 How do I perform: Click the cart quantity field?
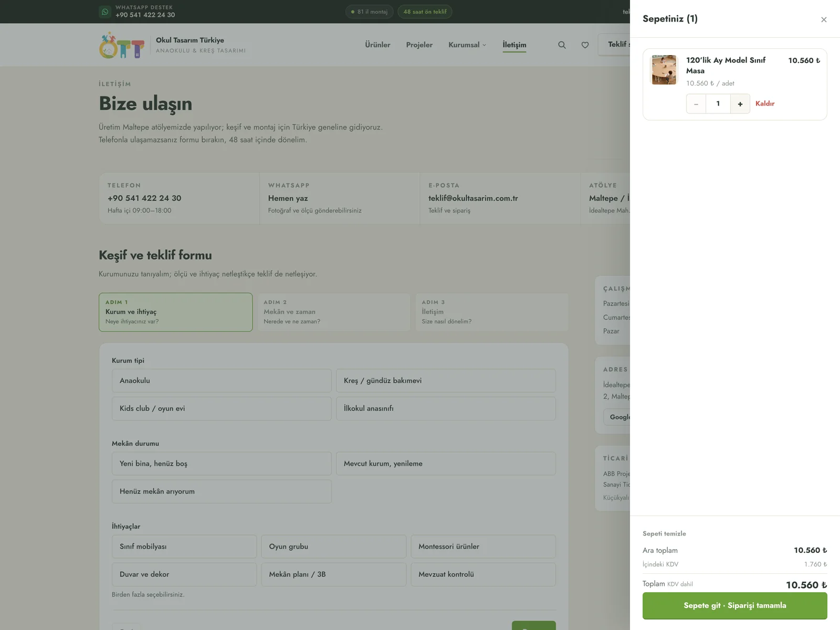[x=718, y=104]
